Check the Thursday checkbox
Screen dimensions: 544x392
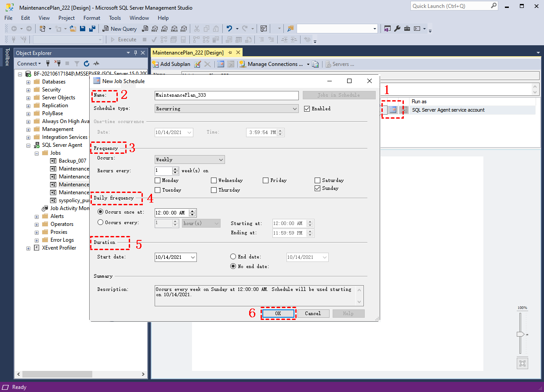coord(214,190)
